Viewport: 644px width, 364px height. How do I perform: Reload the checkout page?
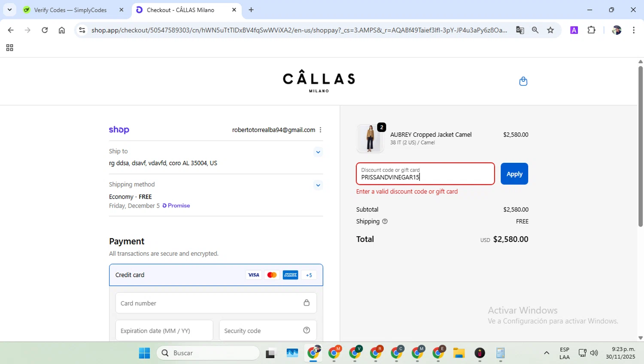(x=45, y=30)
